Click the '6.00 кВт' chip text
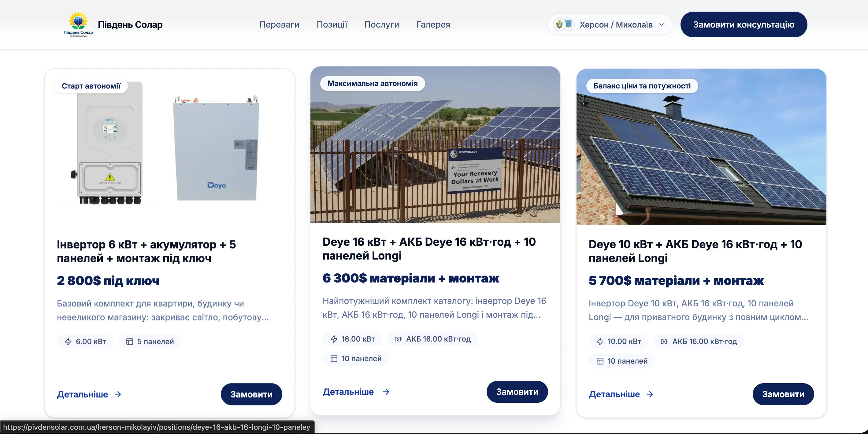The image size is (868, 434). click(x=91, y=342)
